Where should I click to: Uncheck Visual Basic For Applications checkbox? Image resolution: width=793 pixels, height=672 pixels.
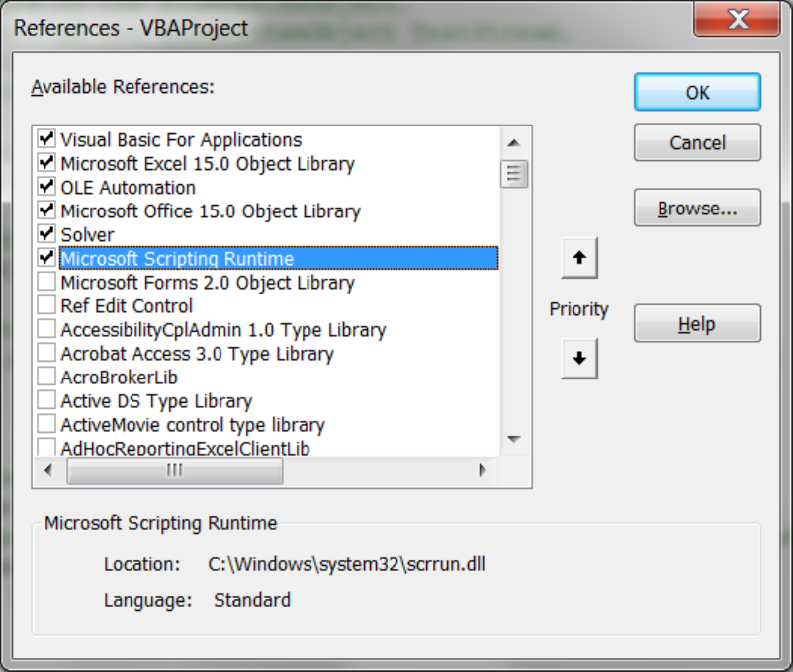(x=46, y=139)
